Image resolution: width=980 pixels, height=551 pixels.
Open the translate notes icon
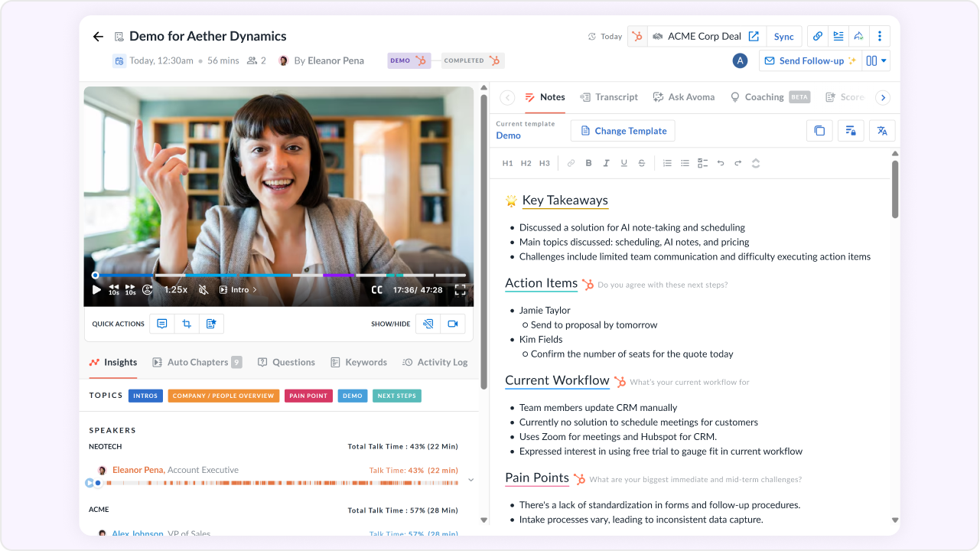point(882,131)
